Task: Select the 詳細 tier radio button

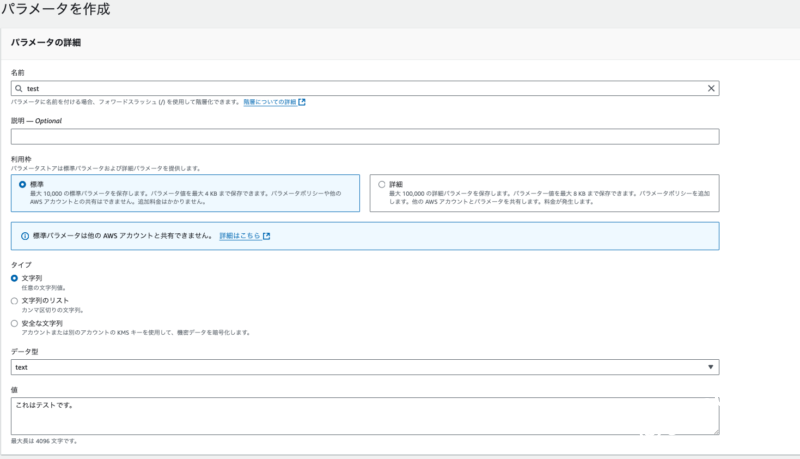Action: [x=381, y=185]
